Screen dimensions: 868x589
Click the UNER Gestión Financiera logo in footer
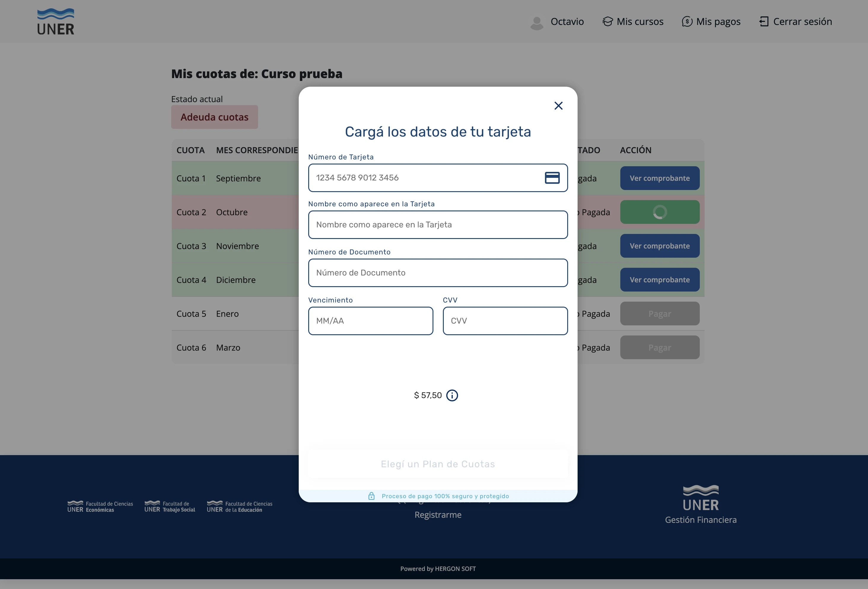(x=701, y=504)
